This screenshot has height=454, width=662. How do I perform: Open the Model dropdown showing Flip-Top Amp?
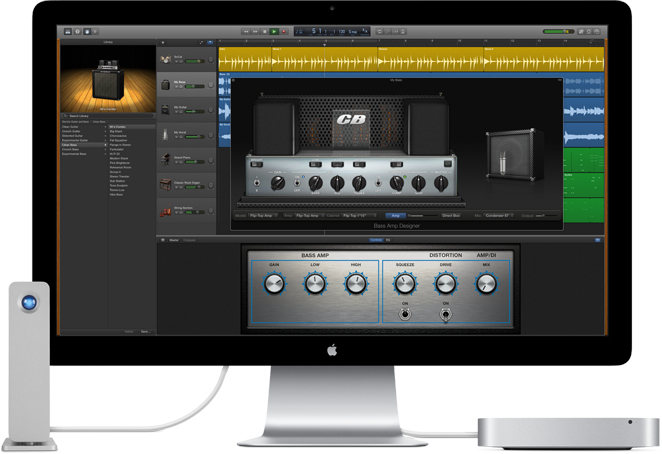264,215
